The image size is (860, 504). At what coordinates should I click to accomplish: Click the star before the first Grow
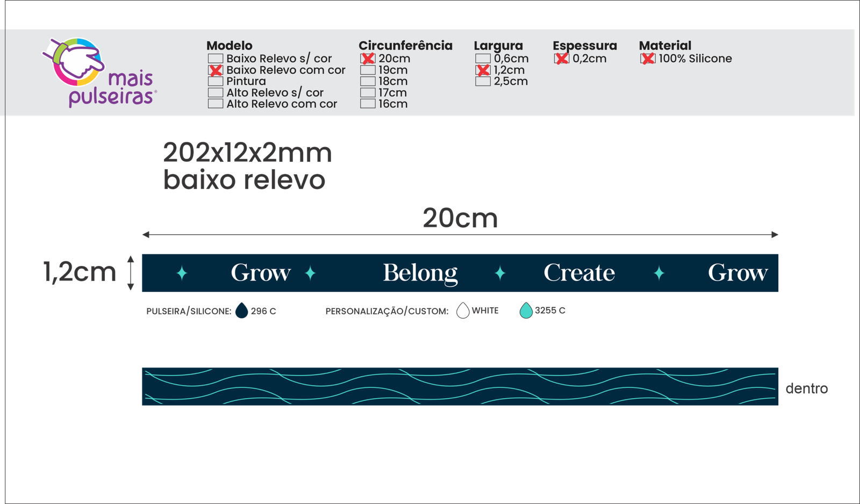coord(182,273)
